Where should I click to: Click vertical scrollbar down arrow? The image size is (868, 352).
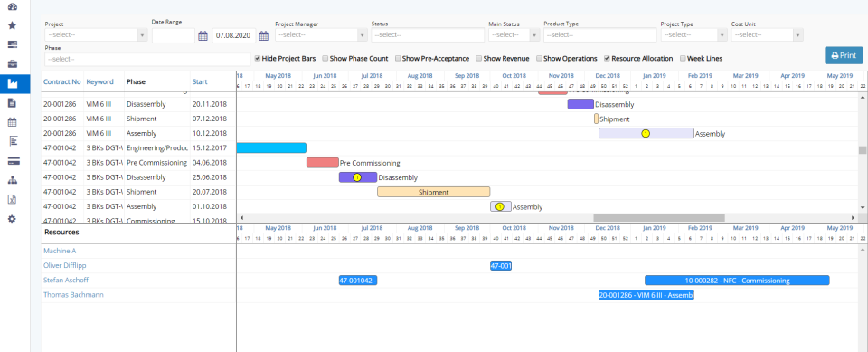863,207
